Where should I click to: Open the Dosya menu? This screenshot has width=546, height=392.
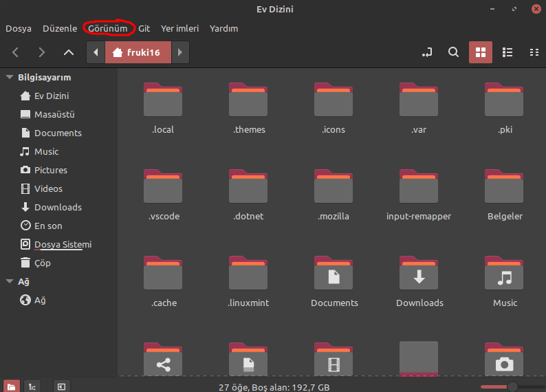tap(19, 29)
